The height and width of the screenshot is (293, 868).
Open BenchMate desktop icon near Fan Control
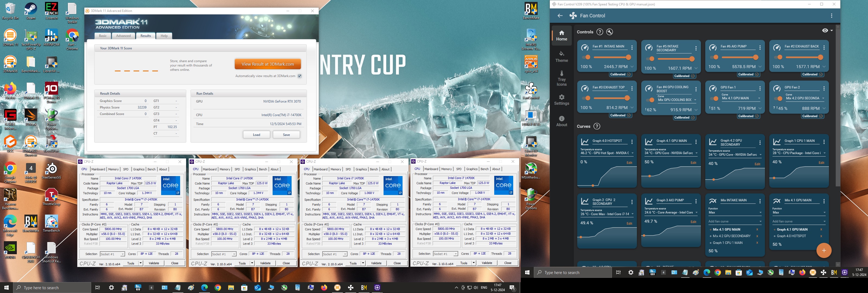tap(531, 11)
